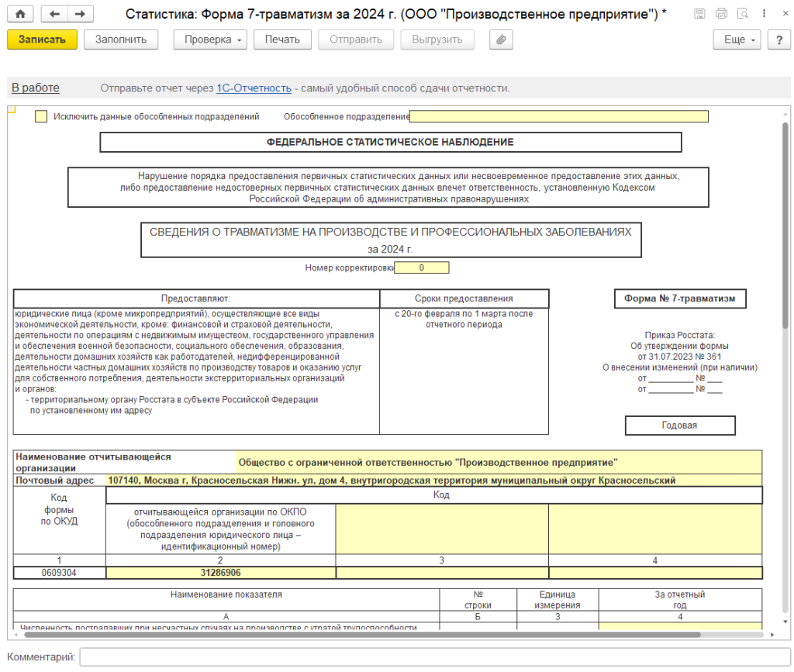Click the Печать button
This screenshot has width=794, height=672.
(x=282, y=40)
